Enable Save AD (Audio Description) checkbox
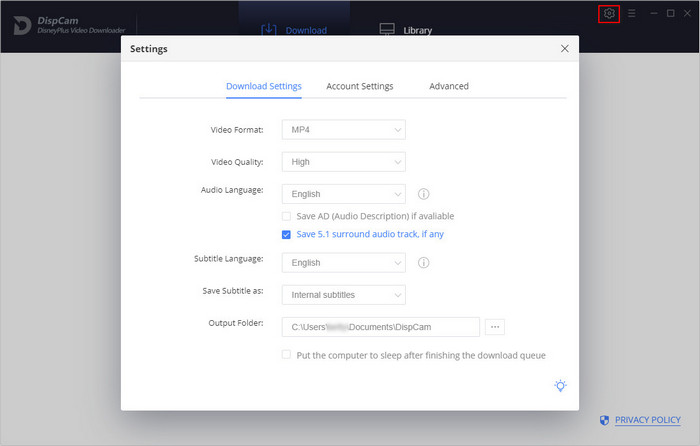The image size is (700, 446). click(287, 216)
